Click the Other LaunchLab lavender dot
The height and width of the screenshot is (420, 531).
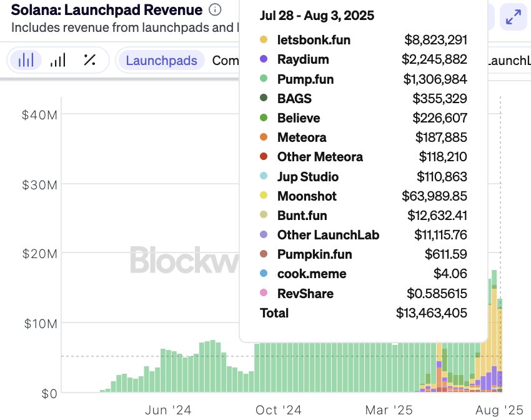[264, 234]
